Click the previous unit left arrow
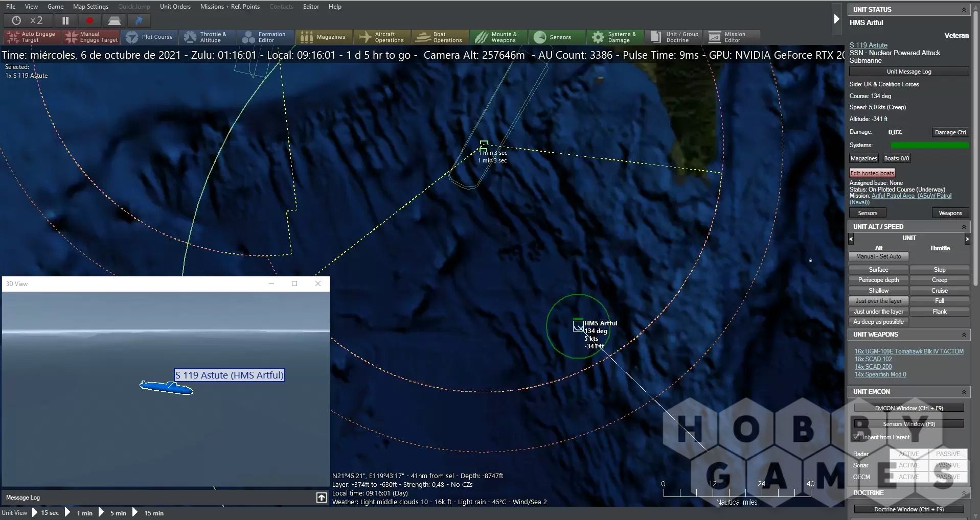 (851, 239)
